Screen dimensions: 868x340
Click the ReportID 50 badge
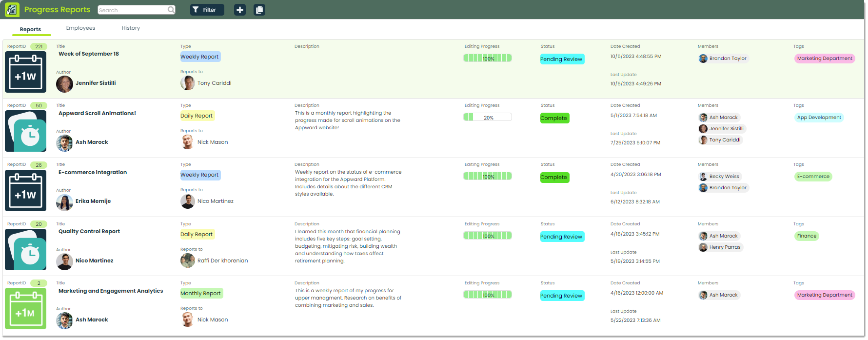click(39, 106)
